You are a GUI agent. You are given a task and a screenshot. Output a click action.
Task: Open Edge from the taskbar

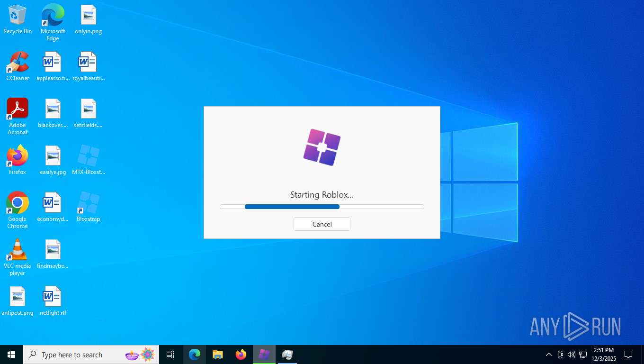pos(195,355)
